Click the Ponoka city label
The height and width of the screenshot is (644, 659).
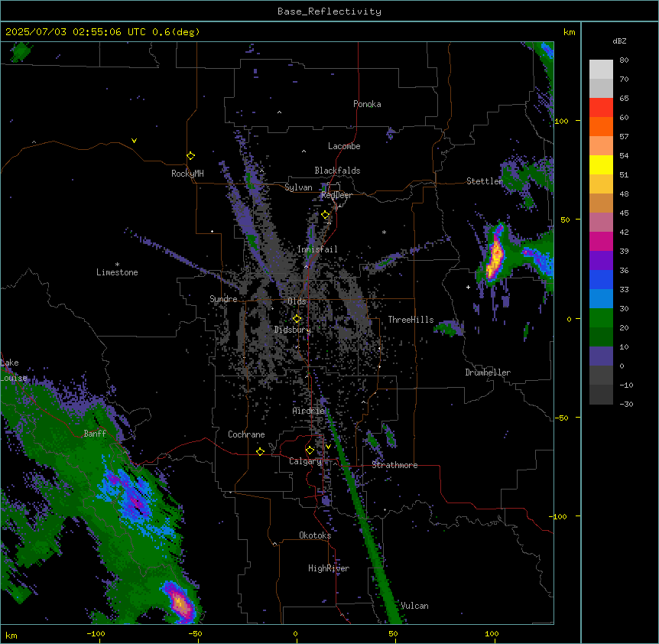click(367, 104)
